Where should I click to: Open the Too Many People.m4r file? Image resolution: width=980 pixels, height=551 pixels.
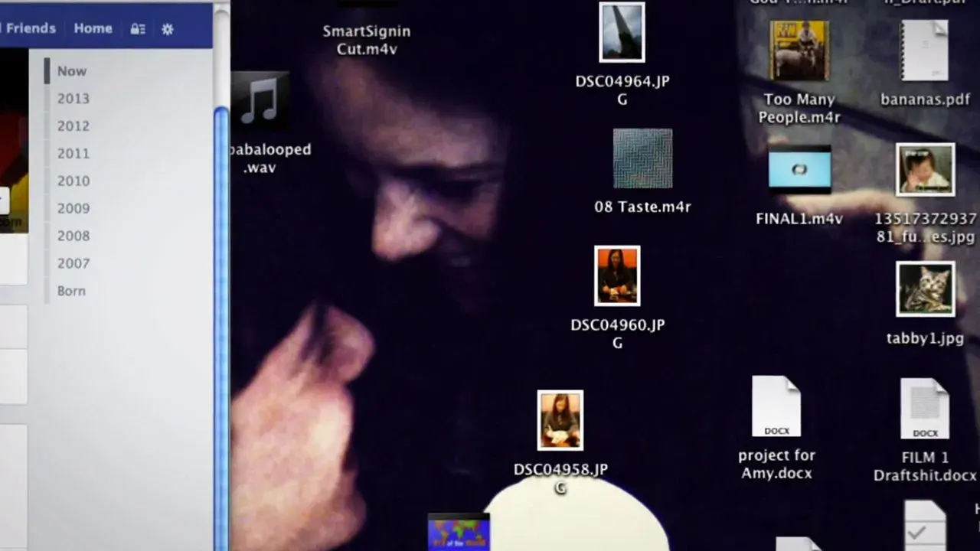(x=799, y=50)
